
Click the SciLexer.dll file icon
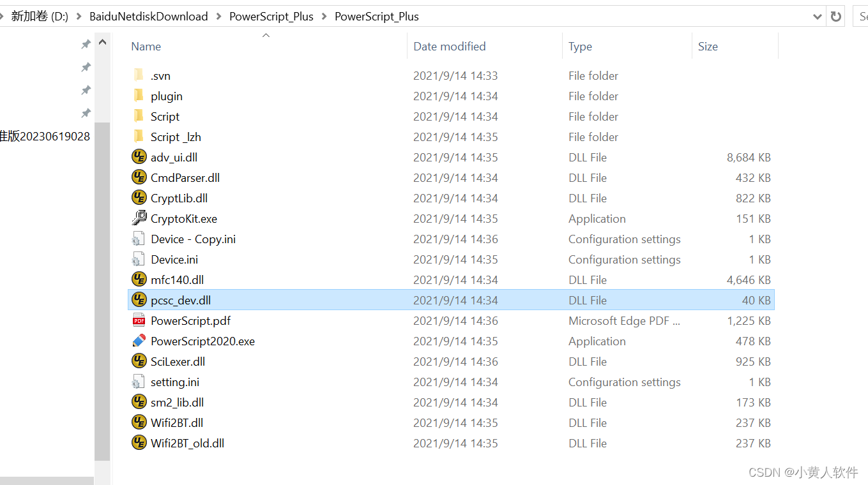tap(139, 361)
